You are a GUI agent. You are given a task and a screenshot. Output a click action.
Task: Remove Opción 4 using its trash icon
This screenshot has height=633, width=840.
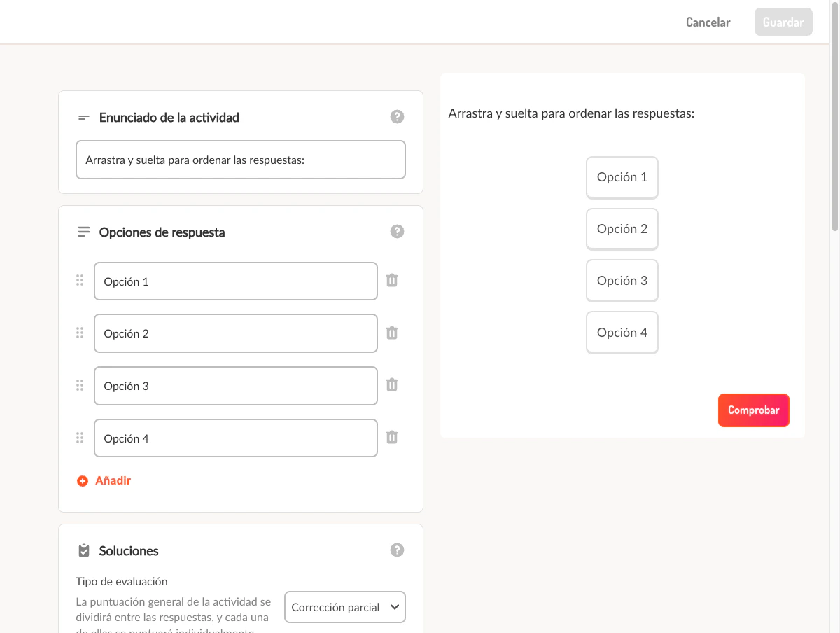392,437
